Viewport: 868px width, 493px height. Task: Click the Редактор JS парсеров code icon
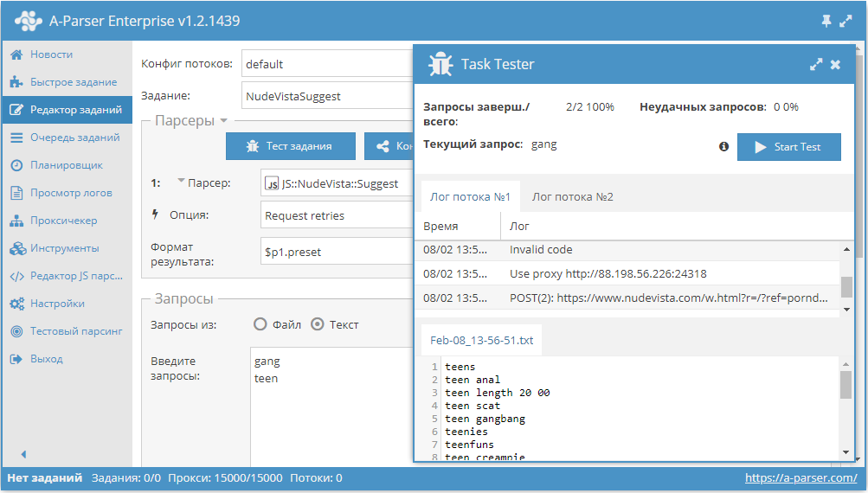click(x=17, y=276)
